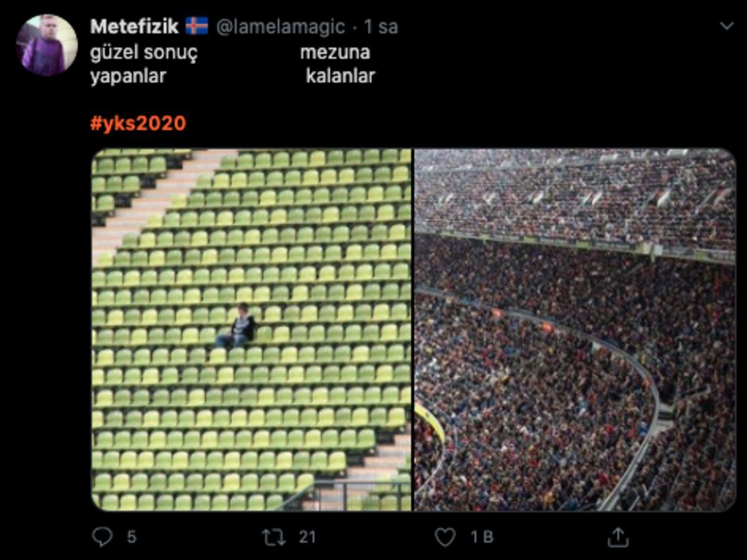Open the @lamelamagic handle link
This screenshot has height=560, width=747.
click(280, 27)
